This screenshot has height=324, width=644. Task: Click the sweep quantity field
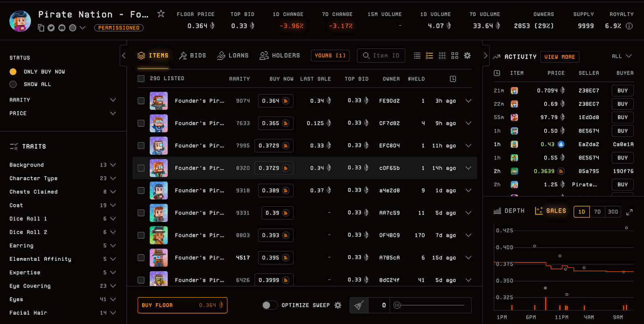coord(379,305)
